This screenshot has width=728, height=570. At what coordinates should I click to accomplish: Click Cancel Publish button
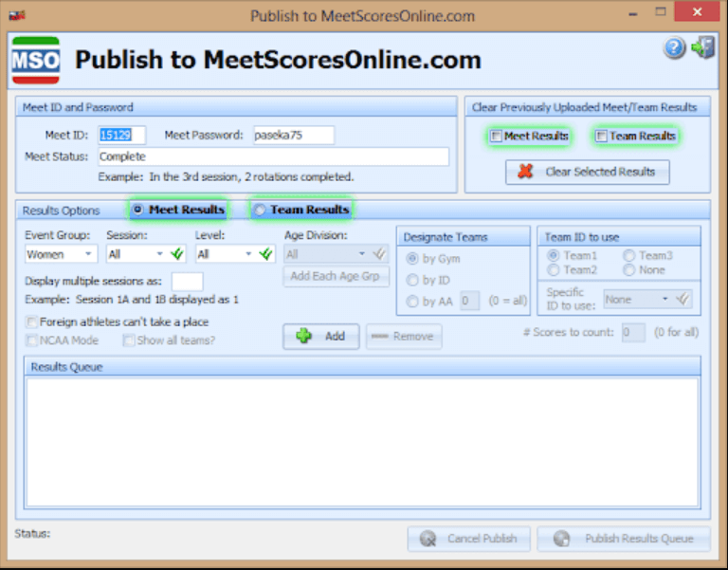tap(468, 539)
